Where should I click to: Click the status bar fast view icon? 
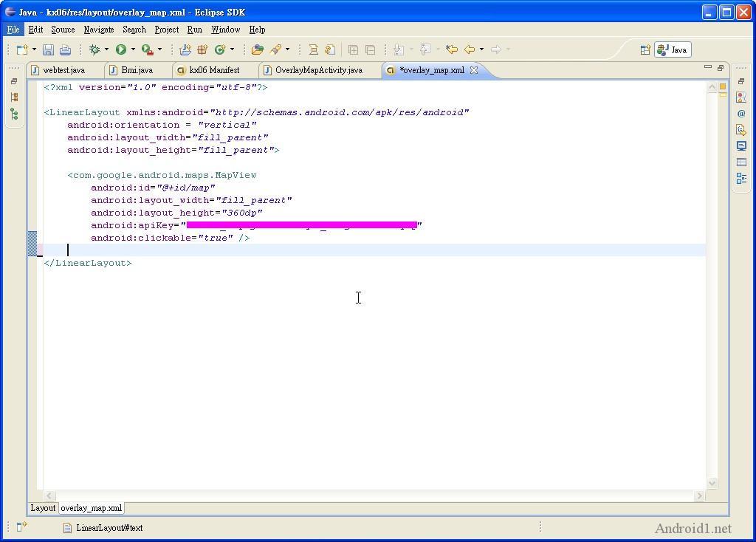coord(21,527)
